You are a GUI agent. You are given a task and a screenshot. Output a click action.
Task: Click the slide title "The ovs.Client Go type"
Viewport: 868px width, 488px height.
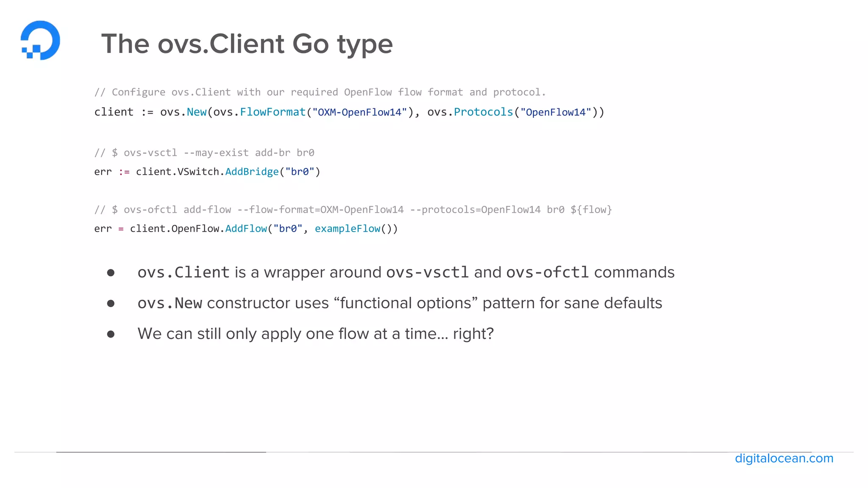tap(247, 44)
